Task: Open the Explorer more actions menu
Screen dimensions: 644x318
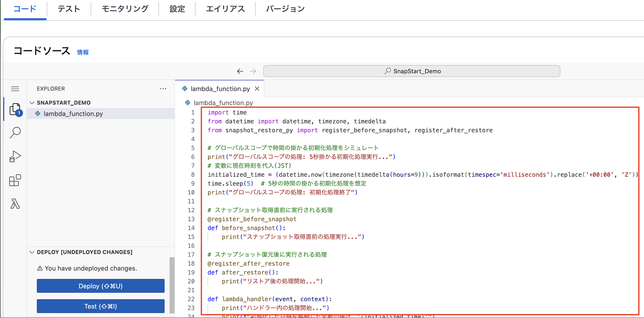Action: pyautogui.click(x=163, y=89)
